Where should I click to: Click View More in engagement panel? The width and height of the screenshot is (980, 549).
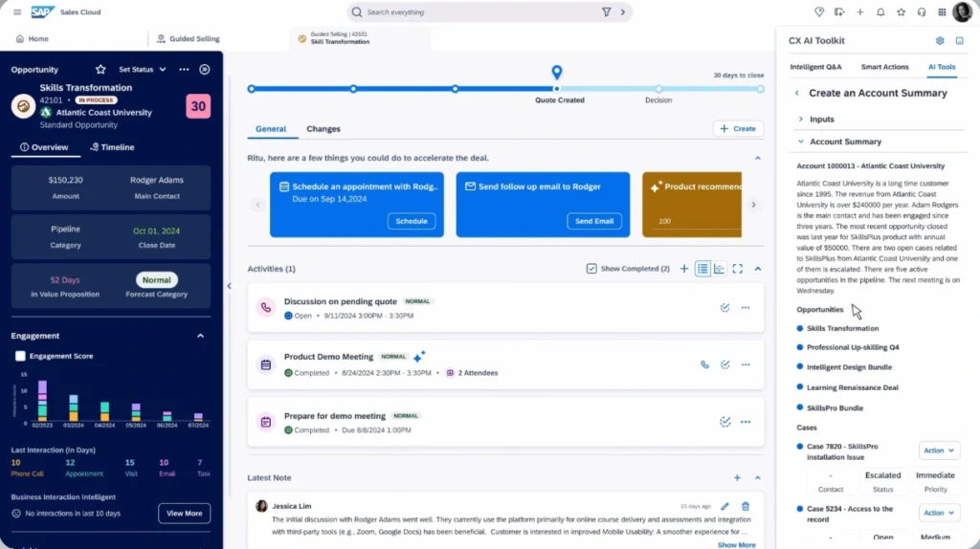tap(185, 514)
